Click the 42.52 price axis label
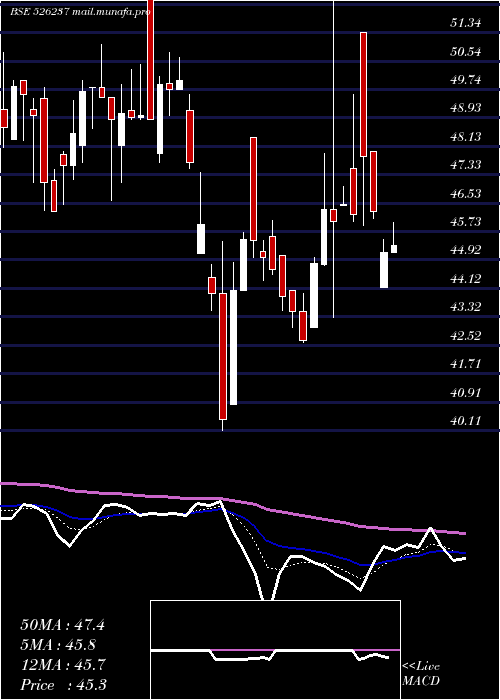The image size is (500, 700). point(466,336)
